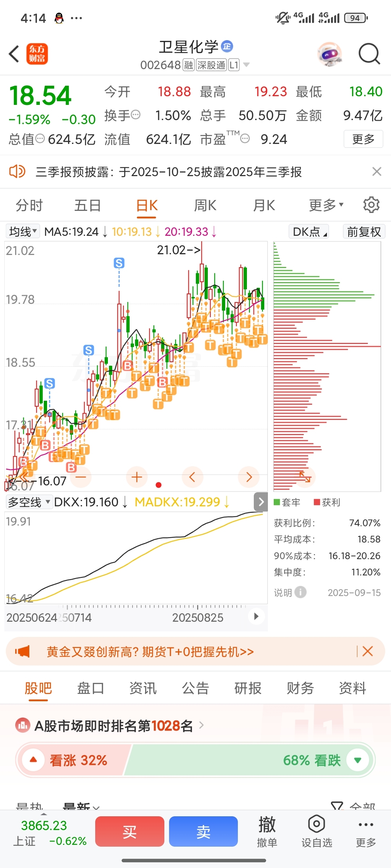
Task: Open the Eastmoney (东方财富) logo
Action: coord(37,54)
